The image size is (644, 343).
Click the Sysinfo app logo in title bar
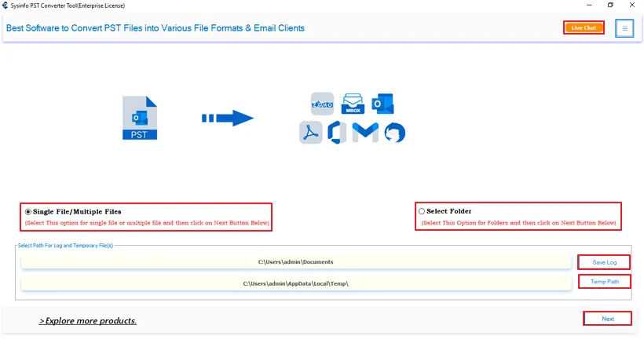[5, 5]
